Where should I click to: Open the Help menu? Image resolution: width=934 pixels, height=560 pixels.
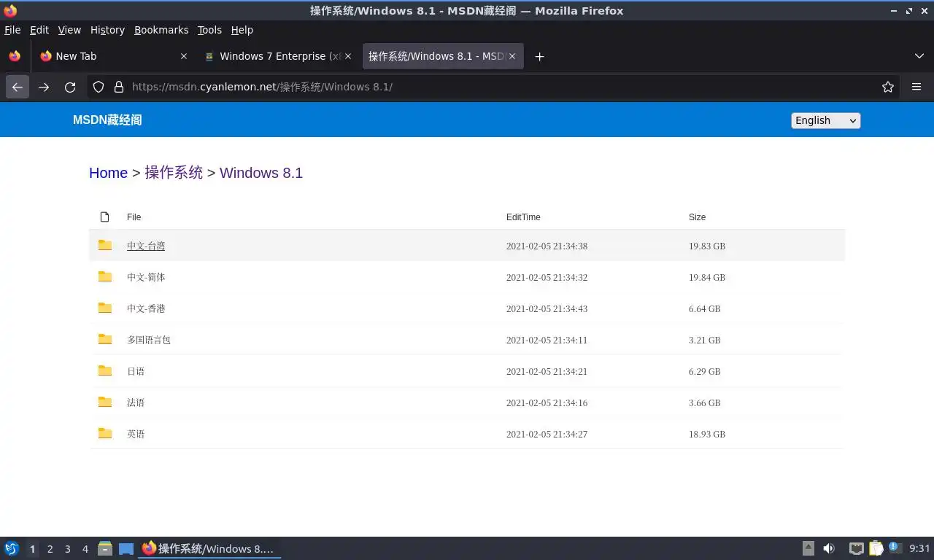[x=242, y=30]
